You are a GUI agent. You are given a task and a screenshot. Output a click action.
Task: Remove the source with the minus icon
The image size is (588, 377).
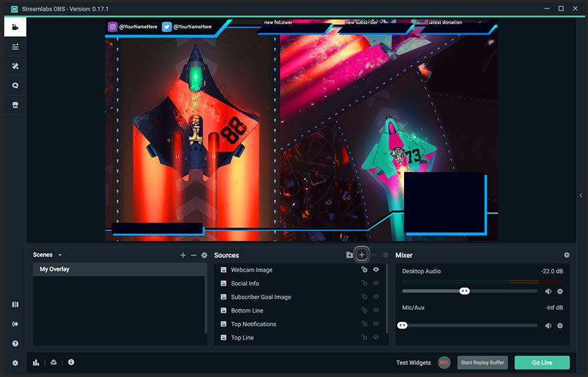click(x=374, y=255)
